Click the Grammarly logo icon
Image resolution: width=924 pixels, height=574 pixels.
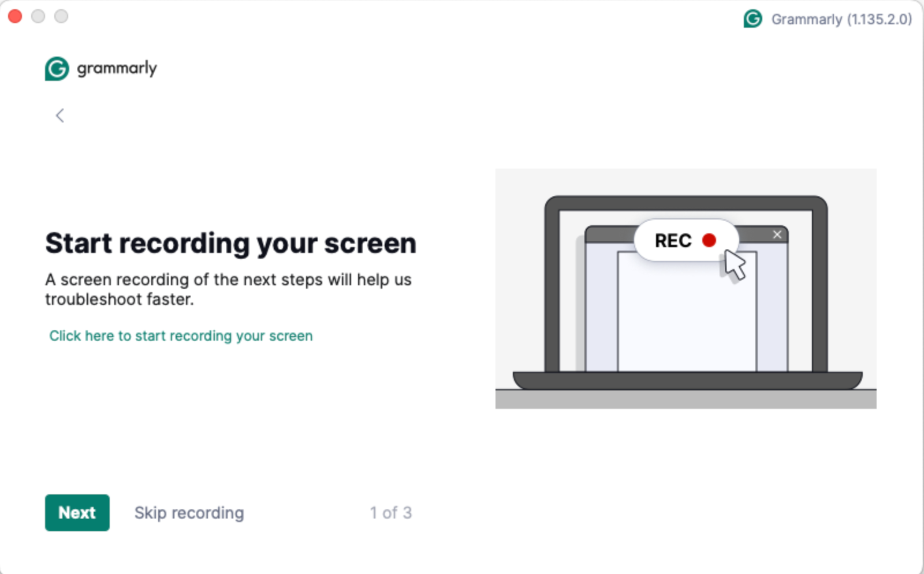tap(56, 68)
